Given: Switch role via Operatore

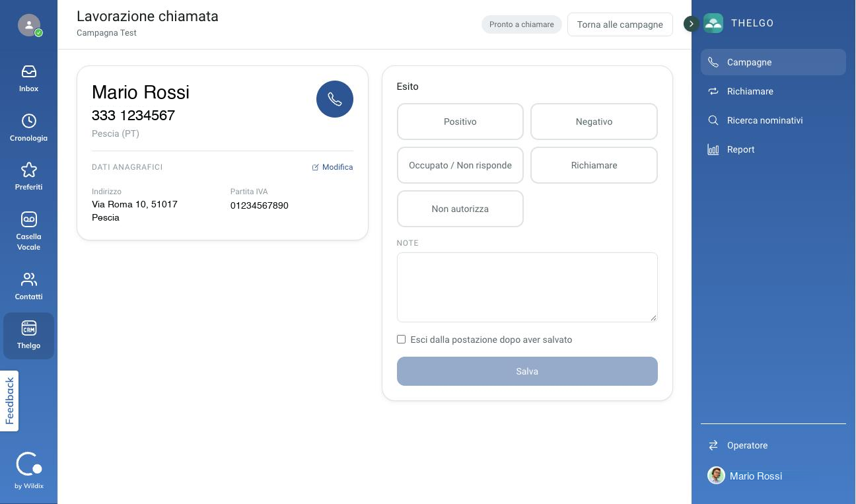Looking at the screenshot, I should (x=773, y=445).
